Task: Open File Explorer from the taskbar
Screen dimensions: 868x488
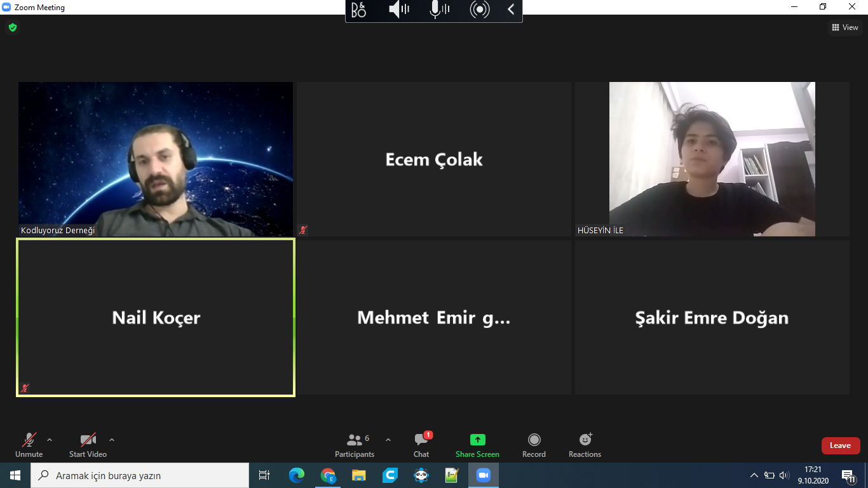Action: tap(359, 475)
